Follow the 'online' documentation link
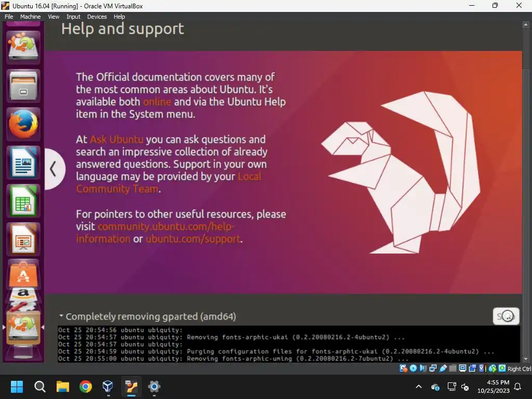 coord(157,102)
